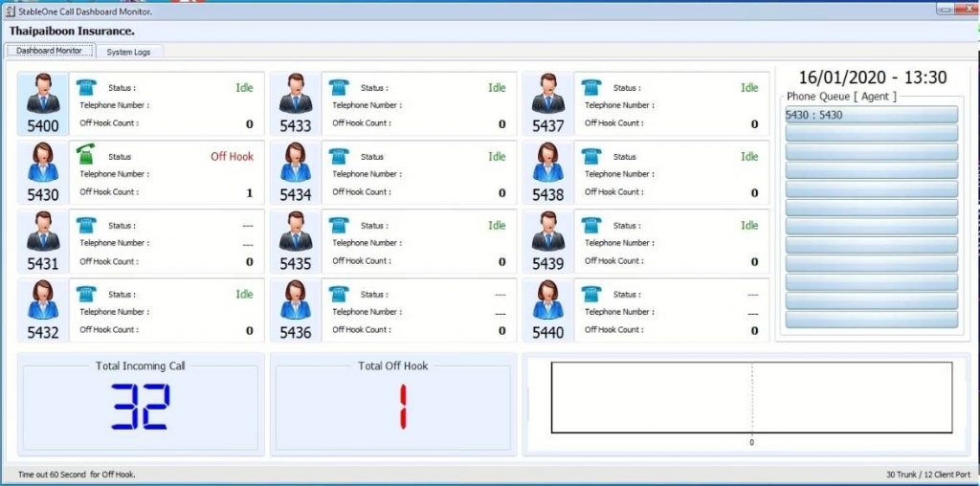The height and width of the screenshot is (486, 980).
Task: Click agent 5433 avatar icon
Action: 296,96
